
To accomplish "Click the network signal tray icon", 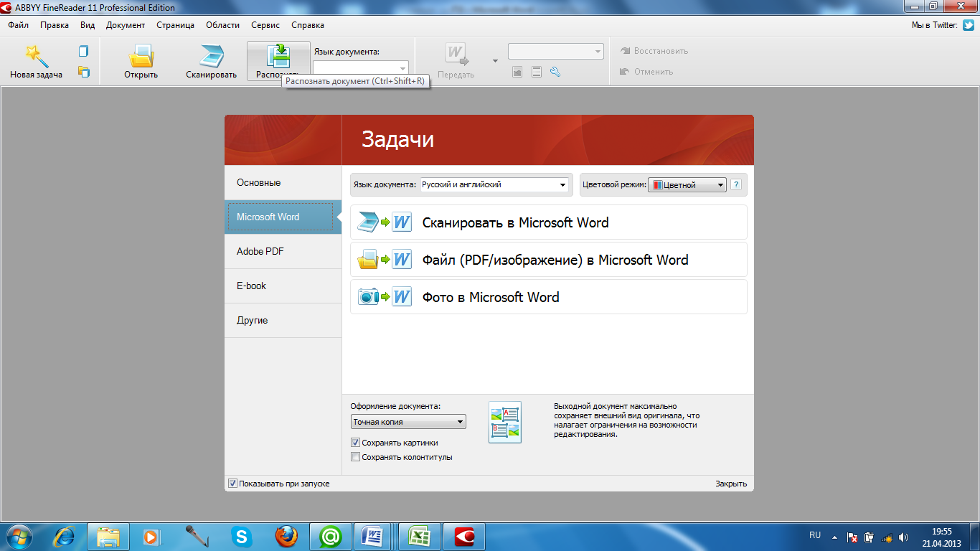I will 887,537.
